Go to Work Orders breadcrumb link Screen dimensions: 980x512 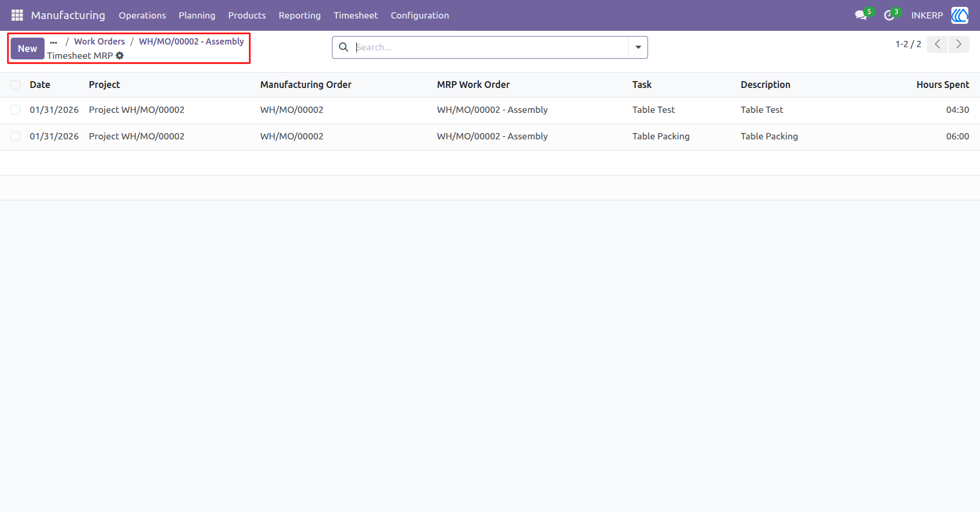point(100,41)
